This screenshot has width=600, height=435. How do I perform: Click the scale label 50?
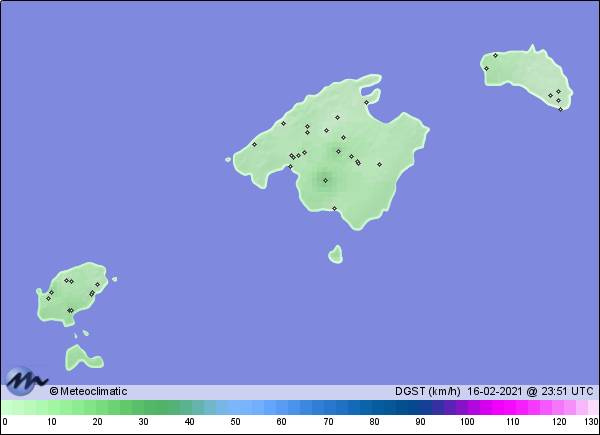pos(235,422)
